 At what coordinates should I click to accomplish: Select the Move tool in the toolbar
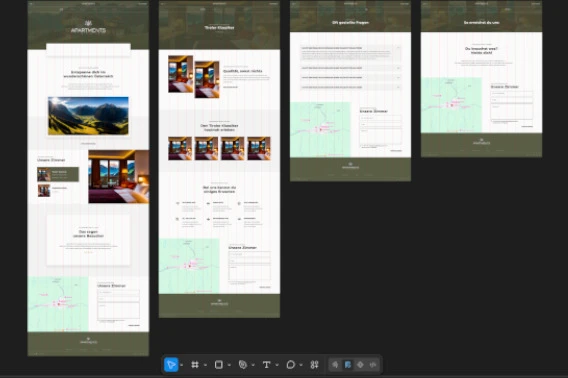[x=171, y=365]
